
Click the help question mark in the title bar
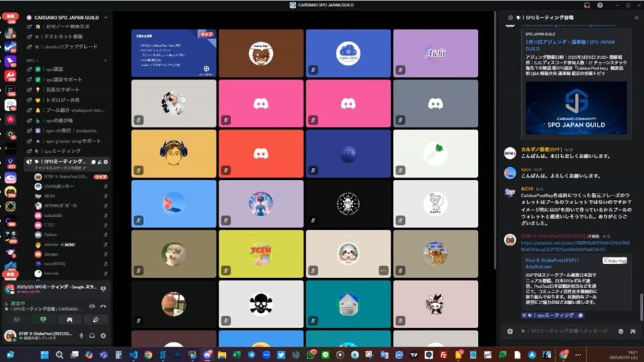point(600,5)
